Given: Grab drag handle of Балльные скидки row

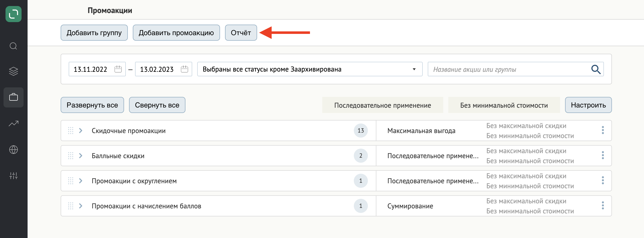Looking at the screenshot, I should point(71,156).
